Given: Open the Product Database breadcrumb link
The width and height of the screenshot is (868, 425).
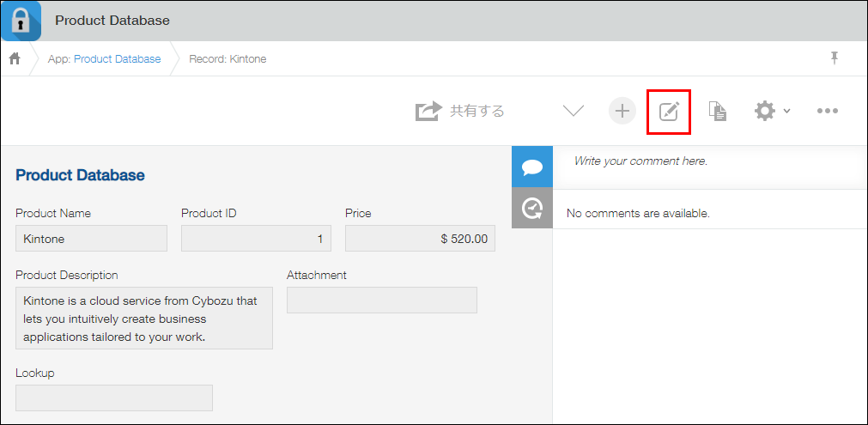Looking at the screenshot, I should click(117, 59).
